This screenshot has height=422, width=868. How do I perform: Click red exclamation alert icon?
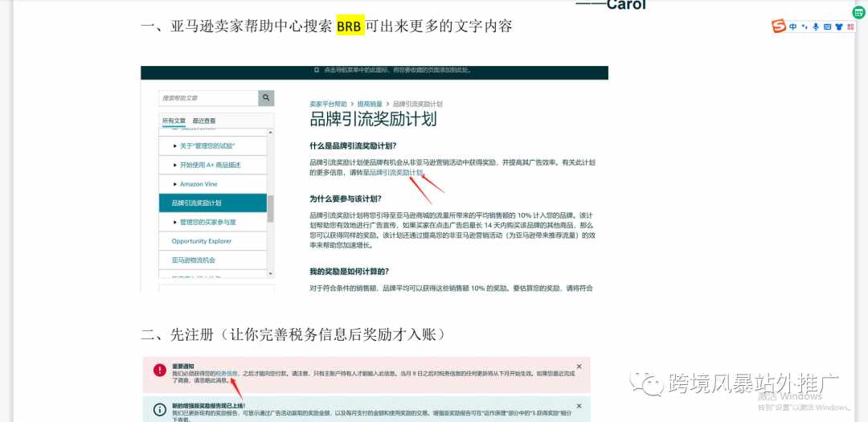(159, 370)
